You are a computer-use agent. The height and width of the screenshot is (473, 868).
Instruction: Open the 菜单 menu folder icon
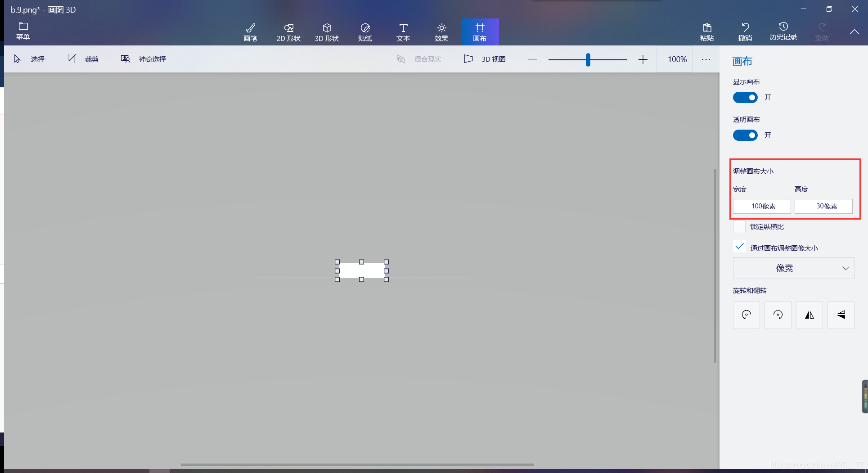click(x=23, y=27)
